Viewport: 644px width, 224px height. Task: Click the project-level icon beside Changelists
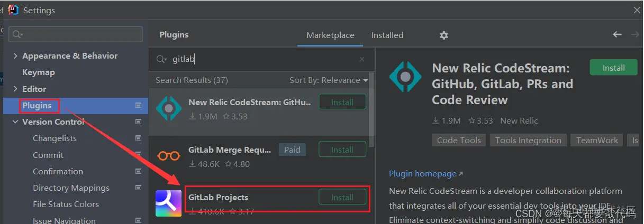[138, 138]
